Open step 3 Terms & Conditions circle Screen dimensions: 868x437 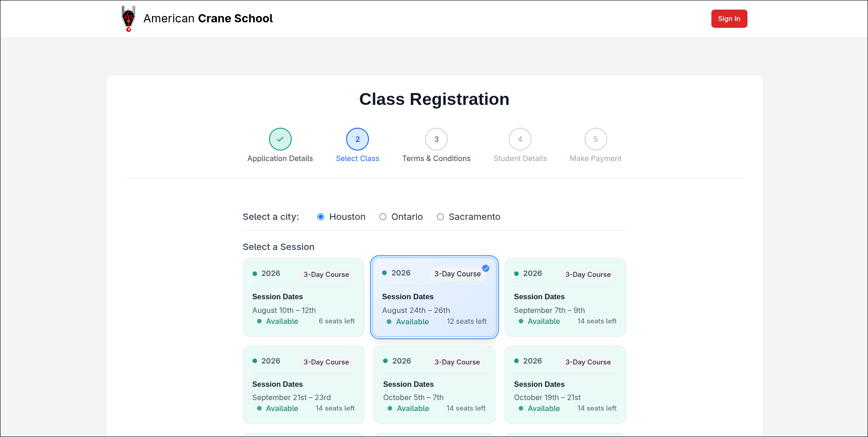pyautogui.click(x=437, y=139)
